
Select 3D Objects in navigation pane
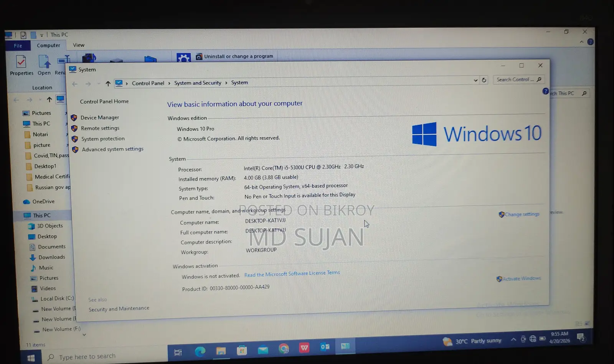[x=46, y=226]
